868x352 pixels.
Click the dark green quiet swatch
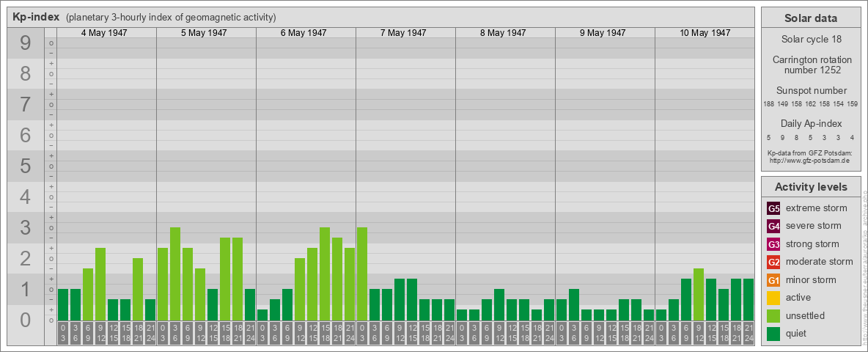point(773,333)
